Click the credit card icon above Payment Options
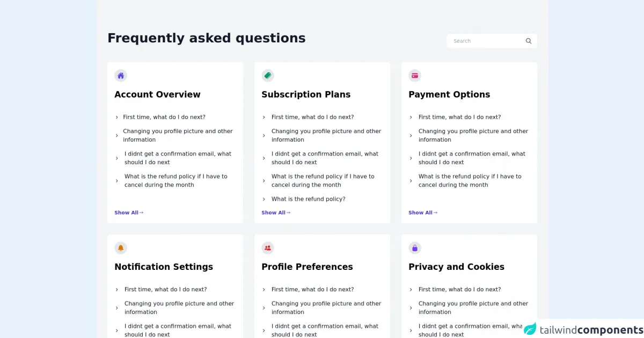644x338 pixels. 415,76
